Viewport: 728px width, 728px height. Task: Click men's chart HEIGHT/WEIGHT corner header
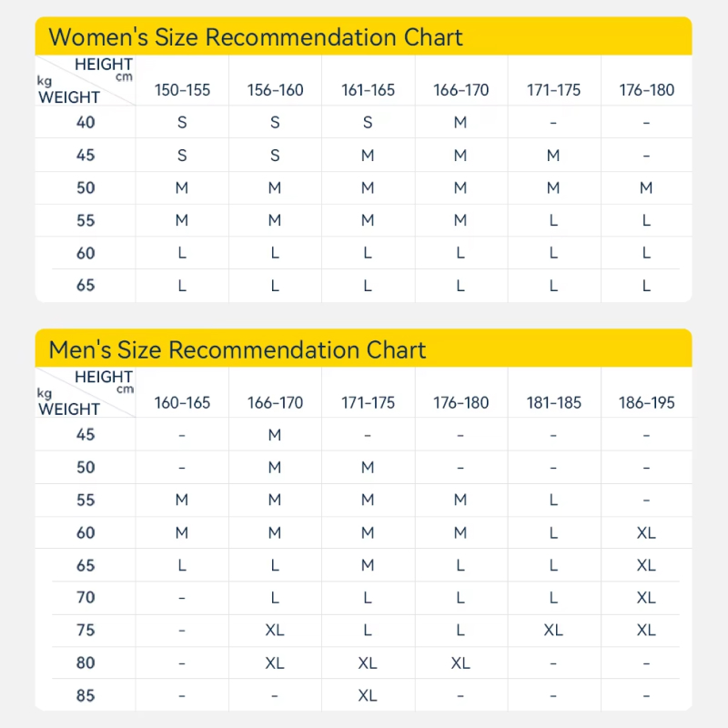point(86,393)
